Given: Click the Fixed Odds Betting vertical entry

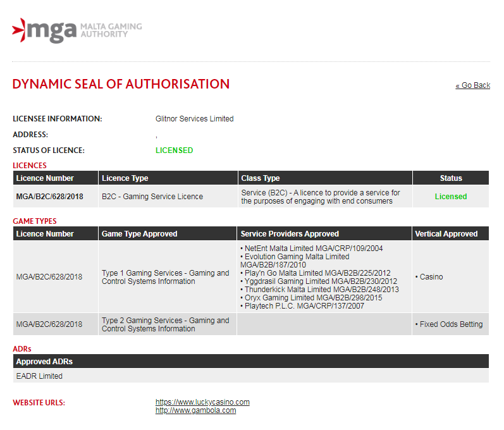Looking at the screenshot, I should 449,324.
